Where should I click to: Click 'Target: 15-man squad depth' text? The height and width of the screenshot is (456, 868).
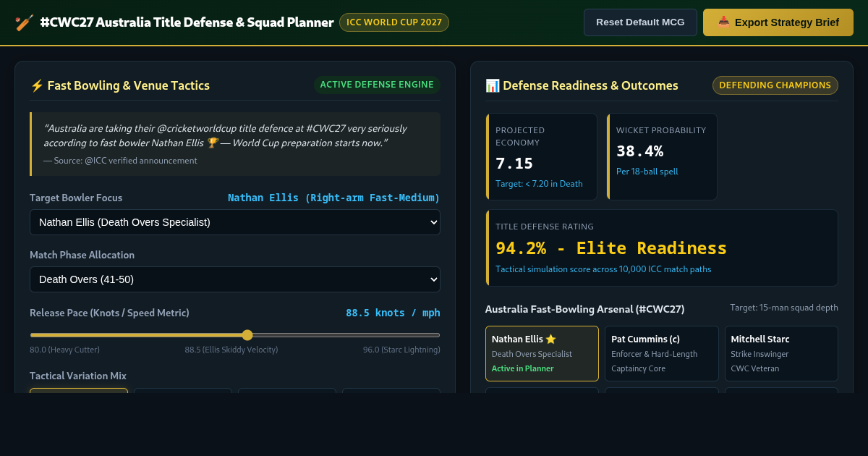pyautogui.click(x=784, y=308)
